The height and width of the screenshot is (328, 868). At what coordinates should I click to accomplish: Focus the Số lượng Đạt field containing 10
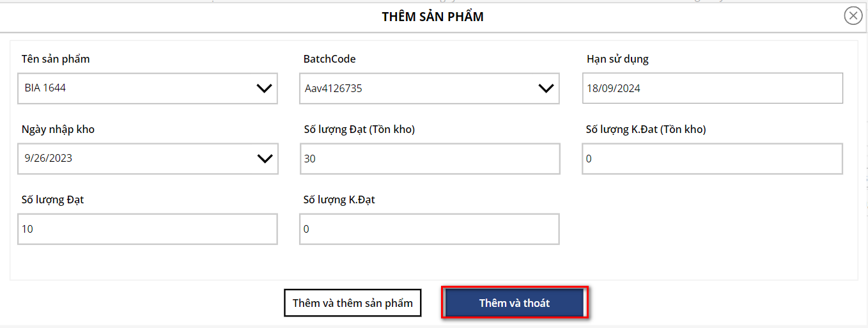[148, 229]
